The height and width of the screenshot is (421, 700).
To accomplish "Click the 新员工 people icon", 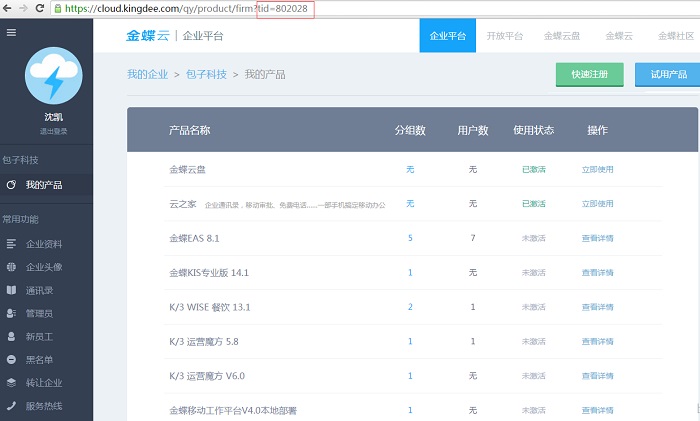I will click(x=11, y=336).
